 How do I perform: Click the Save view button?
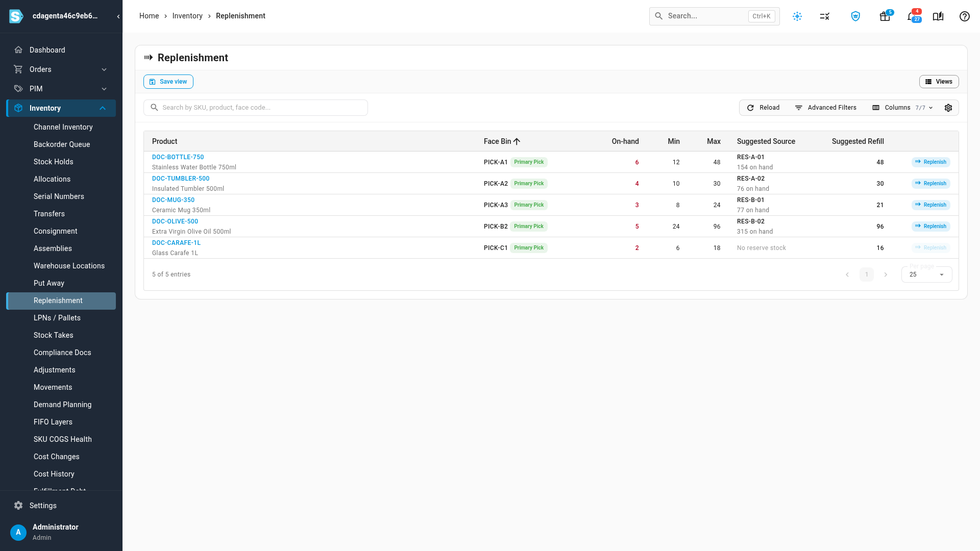[168, 82]
